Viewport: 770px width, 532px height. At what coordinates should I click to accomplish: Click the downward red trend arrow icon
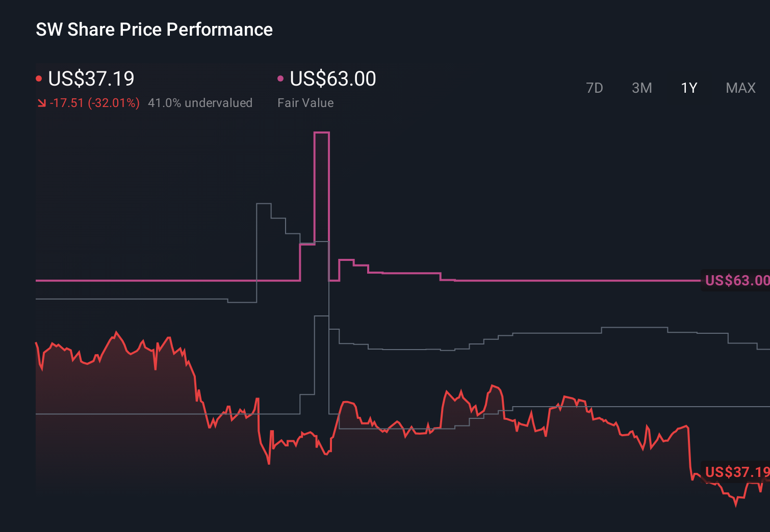[42, 103]
